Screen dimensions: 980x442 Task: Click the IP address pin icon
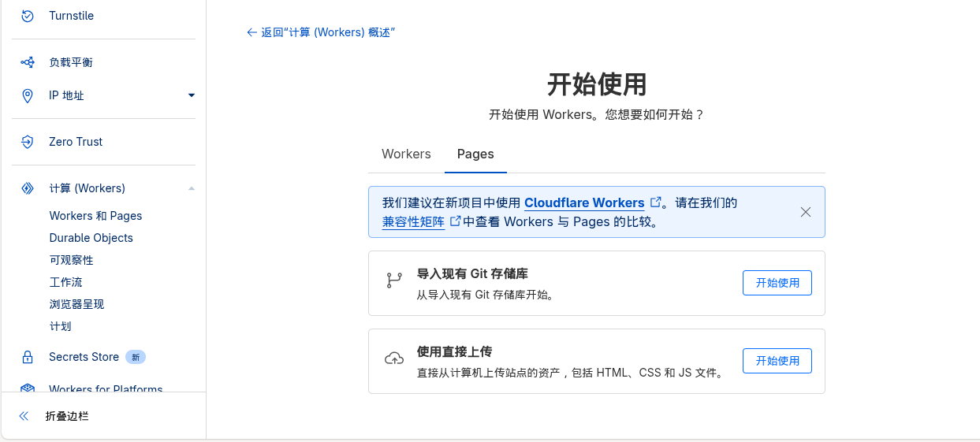click(x=28, y=95)
